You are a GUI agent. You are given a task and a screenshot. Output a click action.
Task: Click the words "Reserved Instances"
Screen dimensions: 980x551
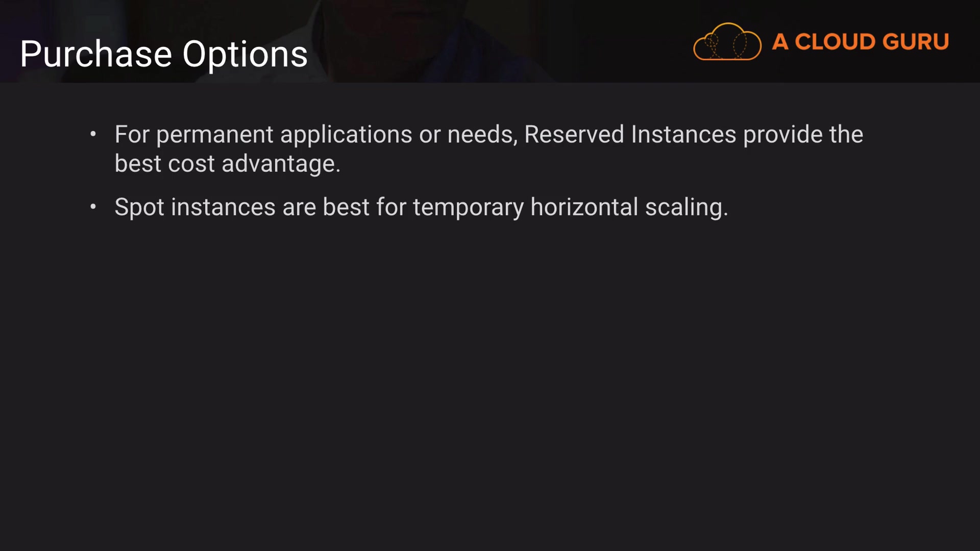pyautogui.click(x=630, y=135)
